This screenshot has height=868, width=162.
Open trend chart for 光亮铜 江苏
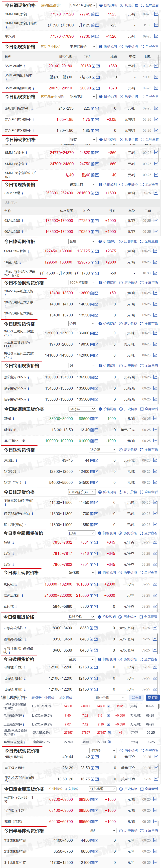155,799
